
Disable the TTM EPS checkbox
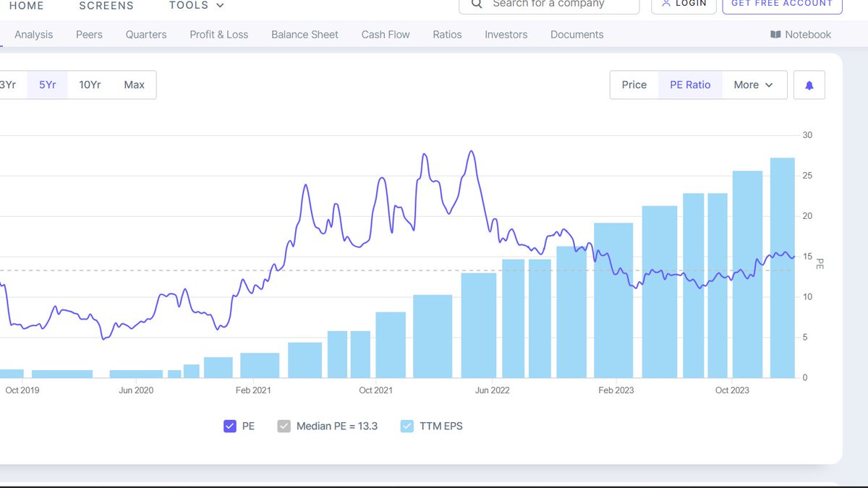pyautogui.click(x=407, y=426)
